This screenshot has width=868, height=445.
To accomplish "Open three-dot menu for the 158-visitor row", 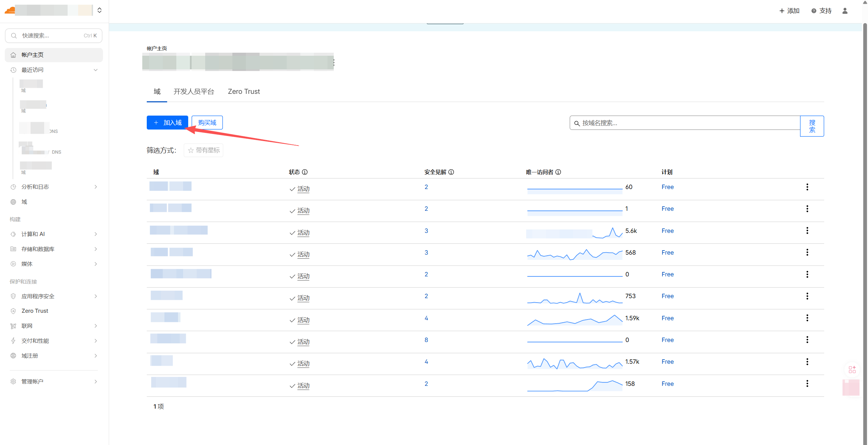I will tap(807, 383).
